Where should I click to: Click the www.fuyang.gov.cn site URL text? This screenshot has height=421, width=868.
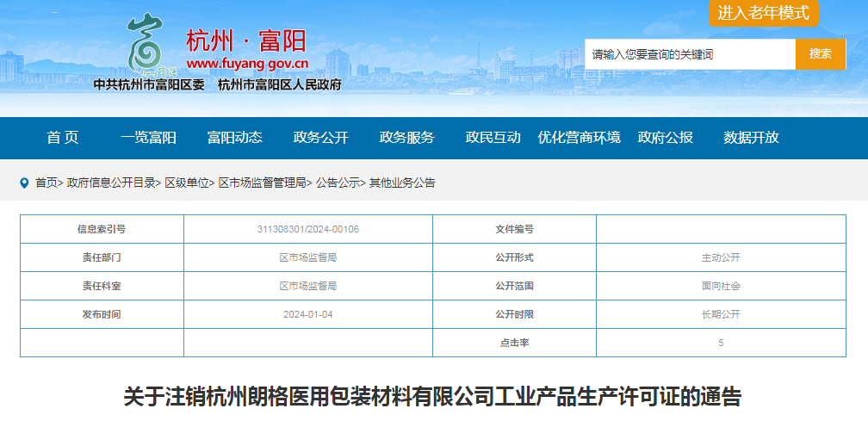(x=247, y=64)
